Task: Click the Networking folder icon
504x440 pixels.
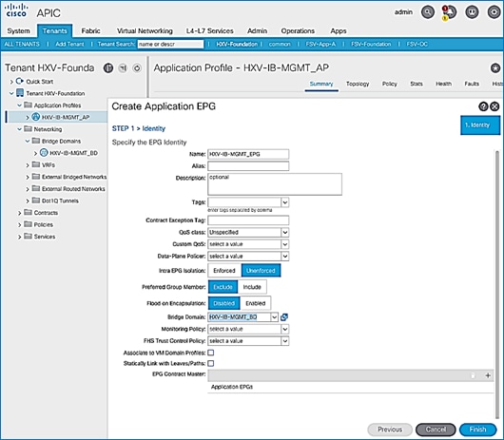Action: 28,129
